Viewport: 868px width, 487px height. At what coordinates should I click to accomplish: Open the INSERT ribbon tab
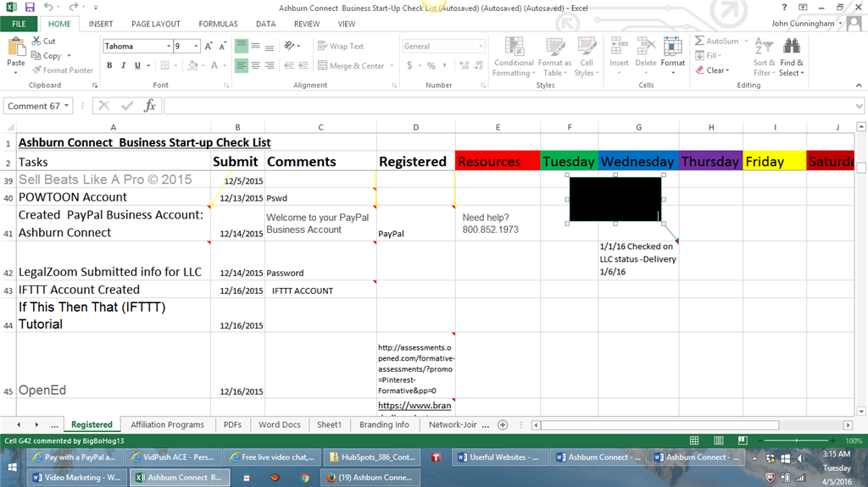(101, 24)
